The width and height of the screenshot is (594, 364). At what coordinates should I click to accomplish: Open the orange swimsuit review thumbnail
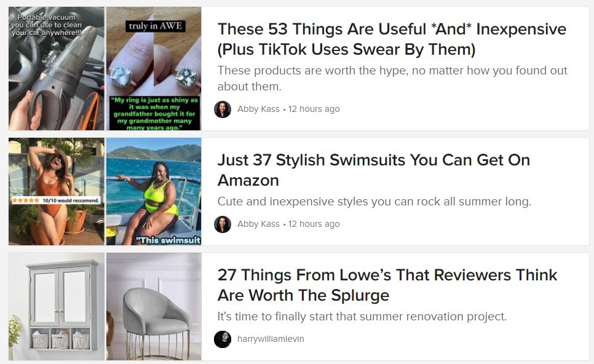(57, 191)
